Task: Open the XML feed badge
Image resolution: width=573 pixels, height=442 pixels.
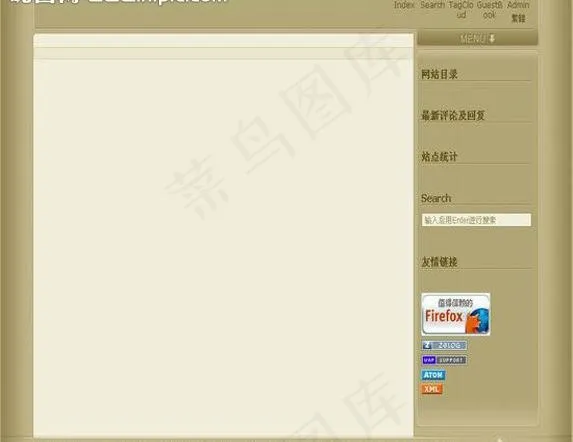Action: click(432, 389)
